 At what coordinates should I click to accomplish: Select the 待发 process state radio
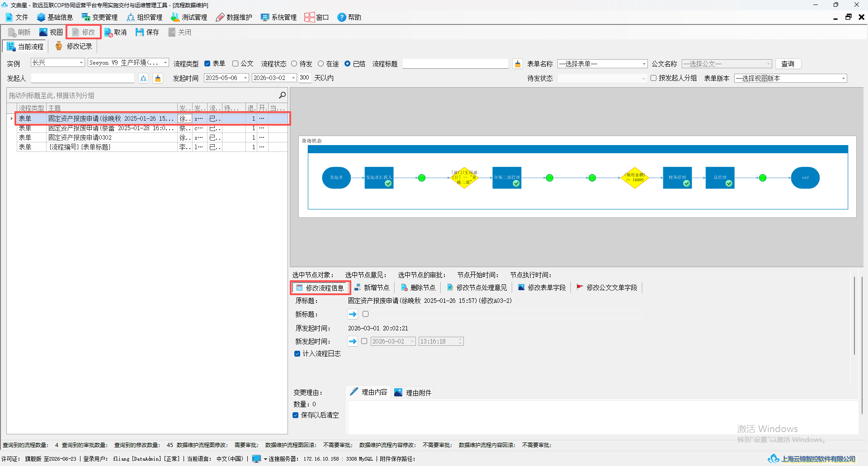[x=294, y=64]
